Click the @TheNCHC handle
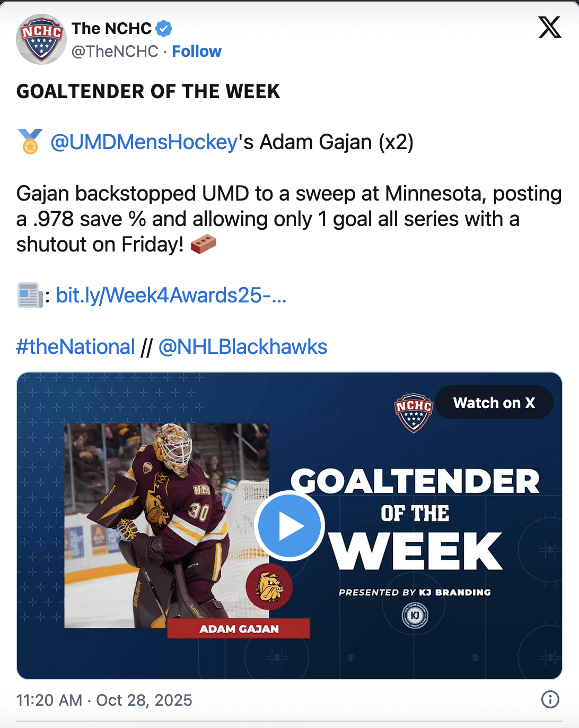 (115, 51)
